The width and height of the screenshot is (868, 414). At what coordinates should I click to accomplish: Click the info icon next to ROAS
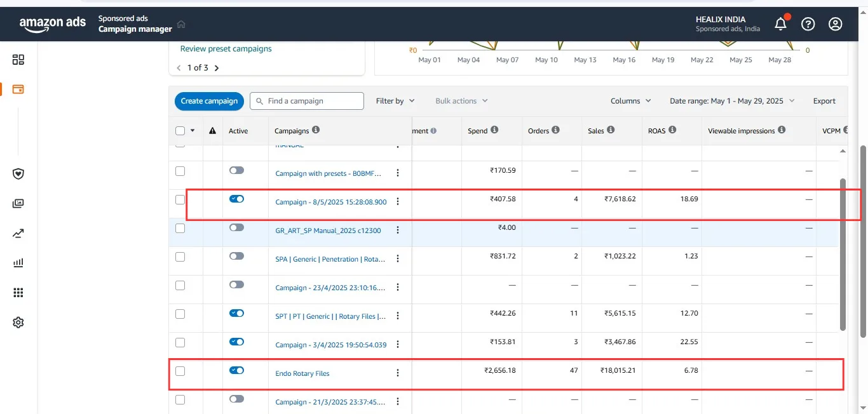[x=672, y=130]
